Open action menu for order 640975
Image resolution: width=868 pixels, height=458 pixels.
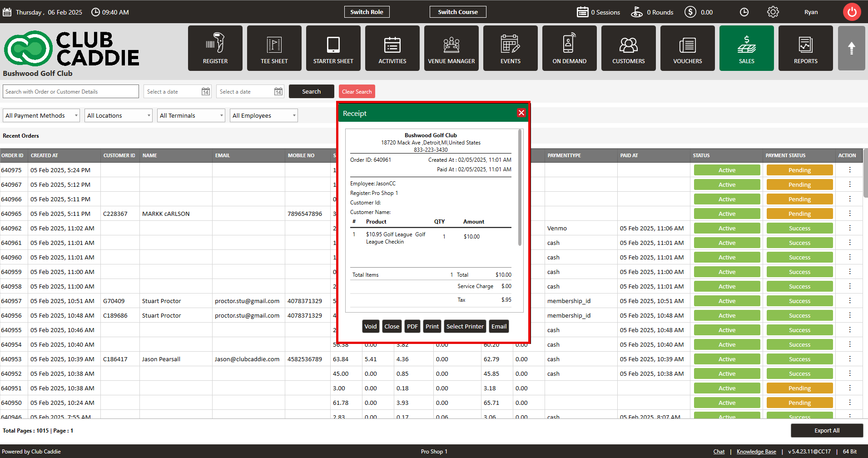[850, 170]
